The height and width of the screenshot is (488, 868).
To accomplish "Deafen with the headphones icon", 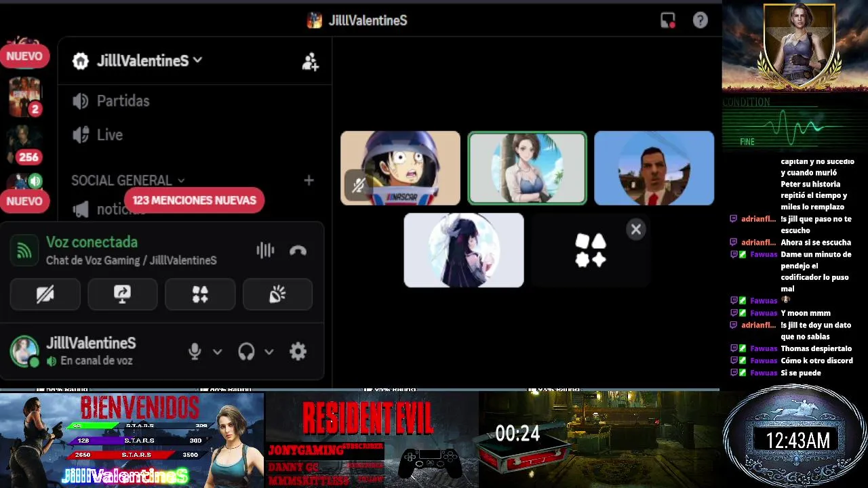I will (x=246, y=352).
